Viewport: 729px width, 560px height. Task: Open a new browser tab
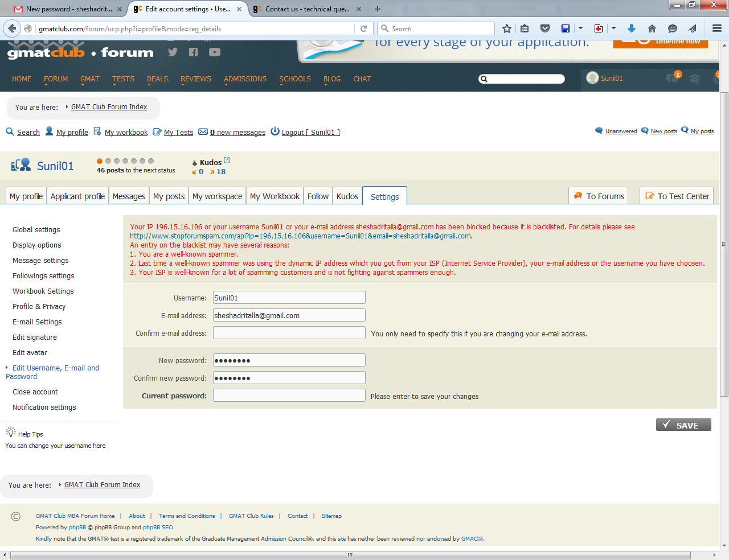[x=378, y=9]
